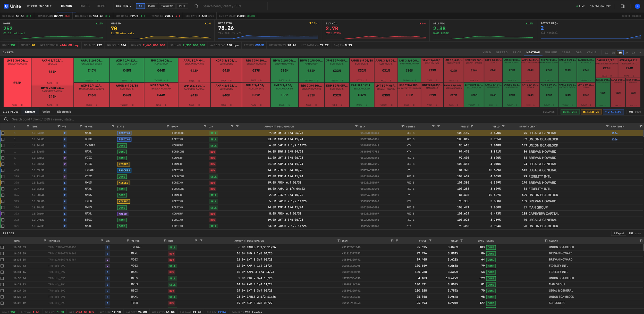Check trade TRD-rfq_390 row checkbox
This screenshot has height=314, width=644.
coord(2,303)
